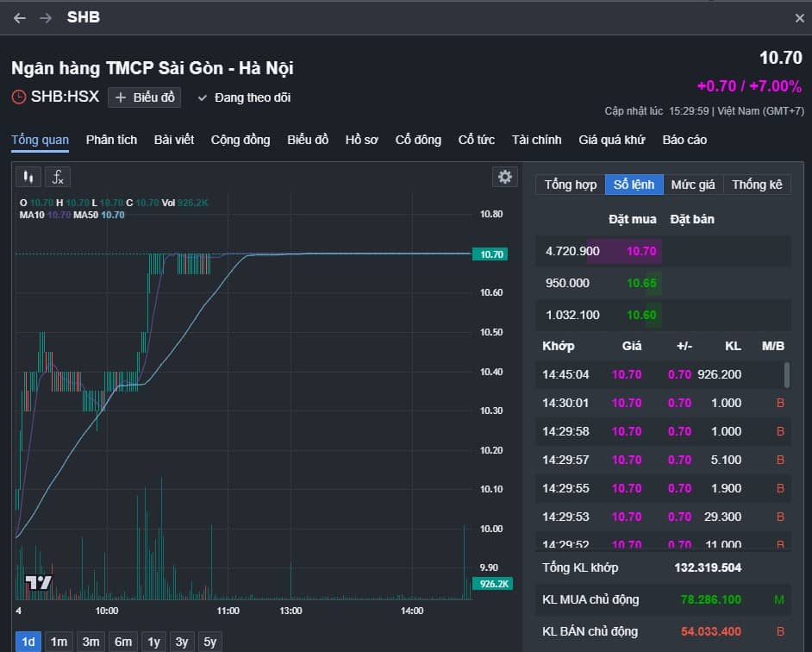The width and height of the screenshot is (812, 652).
Task: Switch to the Phân tích tab
Action: coord(111,140)
